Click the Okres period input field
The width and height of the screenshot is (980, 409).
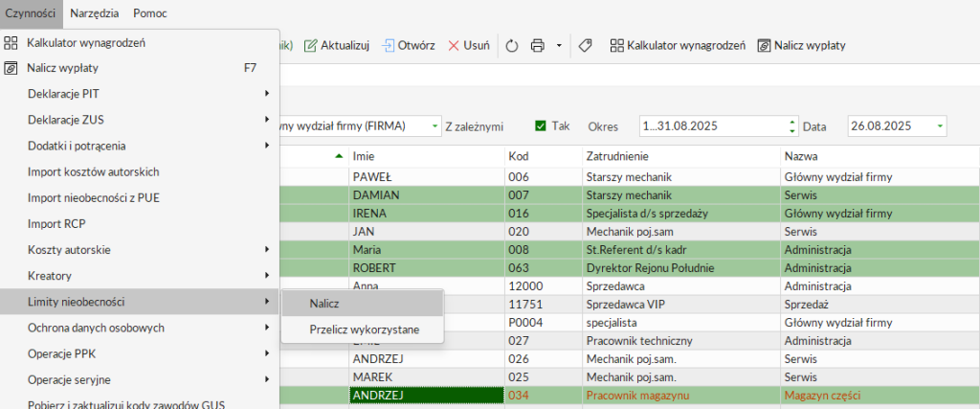coord(711,125)
